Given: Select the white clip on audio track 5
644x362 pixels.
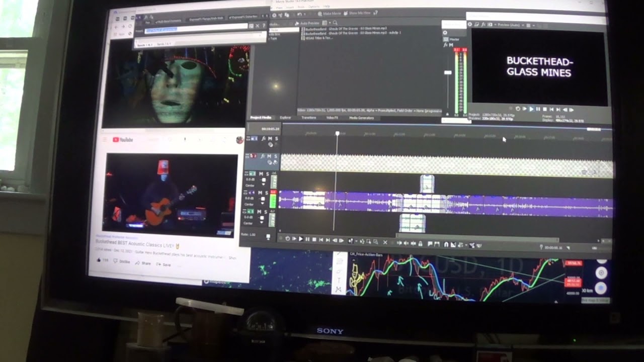Looking at the screenshot, I should point(412,223).
